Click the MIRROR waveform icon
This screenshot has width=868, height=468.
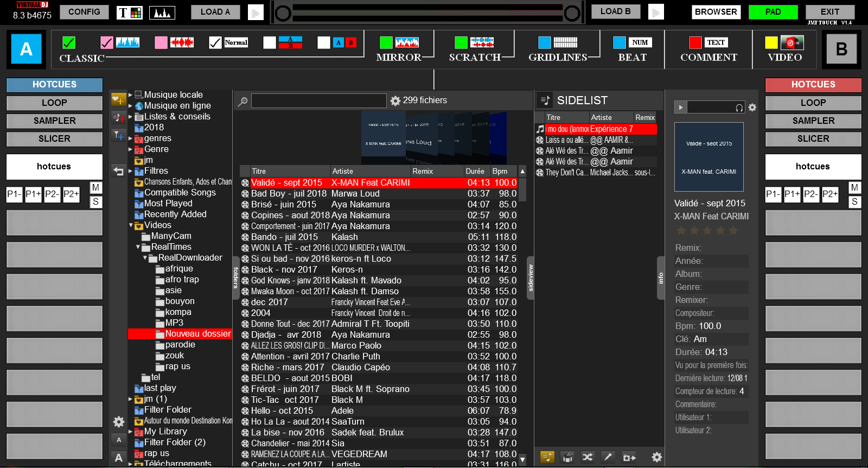pyautogui.click(x=407, y=42)
